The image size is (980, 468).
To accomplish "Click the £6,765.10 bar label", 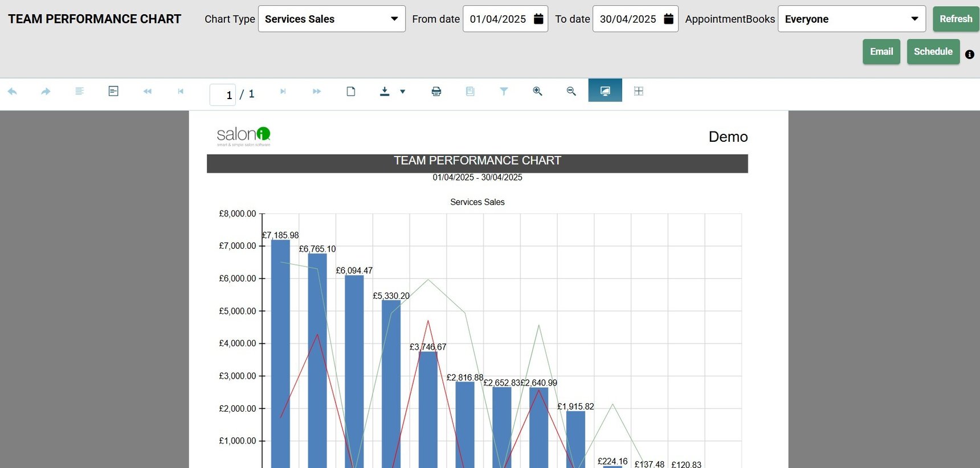I will coord(317,249).
